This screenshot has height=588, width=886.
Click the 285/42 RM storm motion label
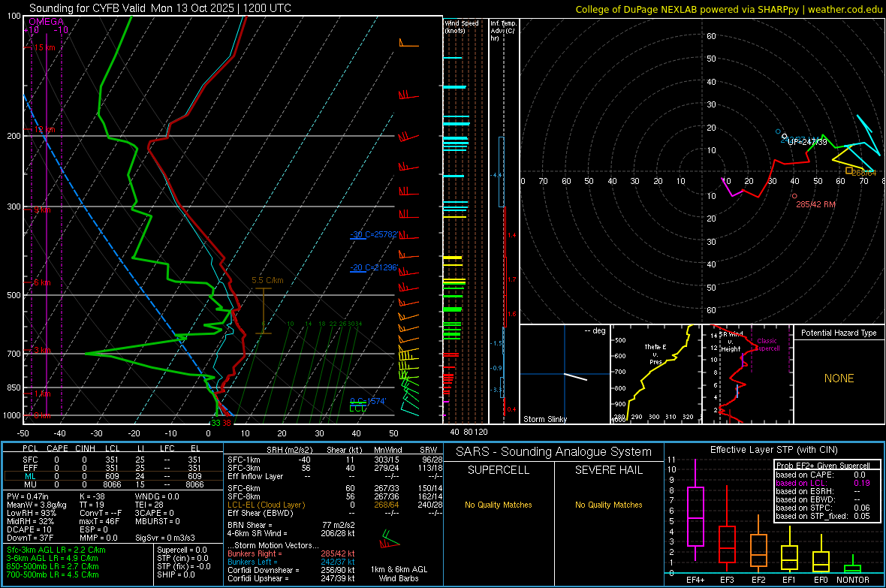815,204
